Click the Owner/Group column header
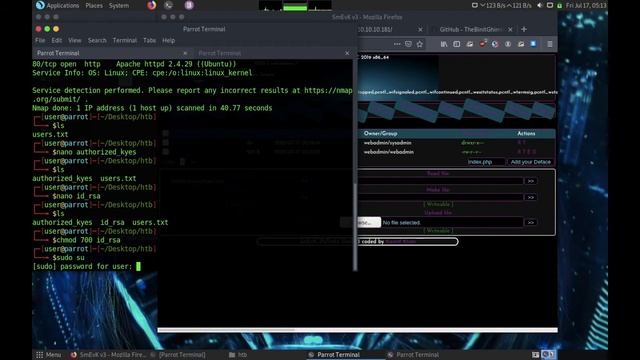Screen dimensions: 640x360 (380, 133)
